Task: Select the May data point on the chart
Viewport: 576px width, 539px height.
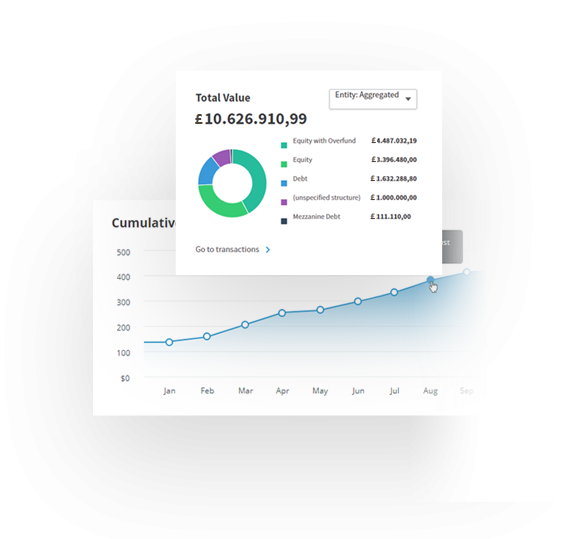Action: (x=320, y=310)
